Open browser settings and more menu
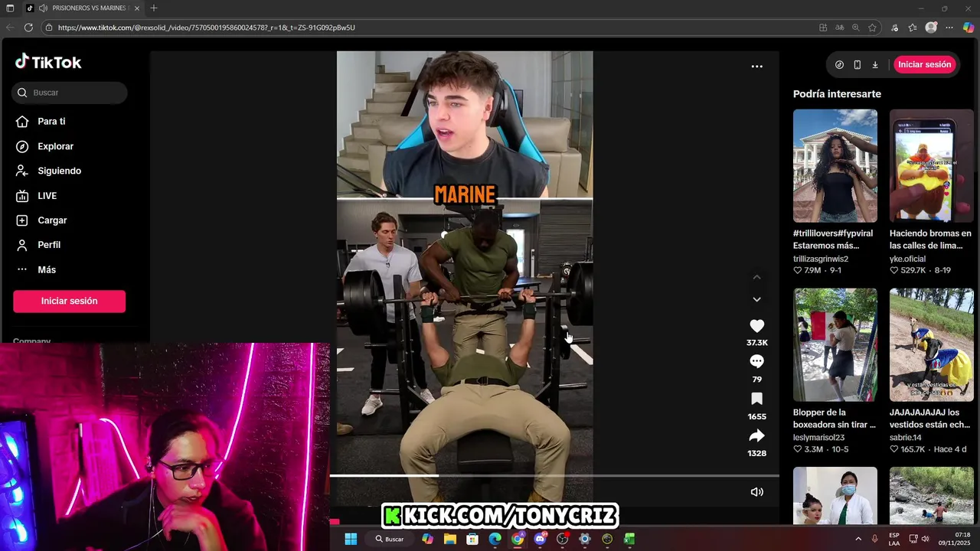The width and height of the screenshot is (980, 551). click(949, 28)
